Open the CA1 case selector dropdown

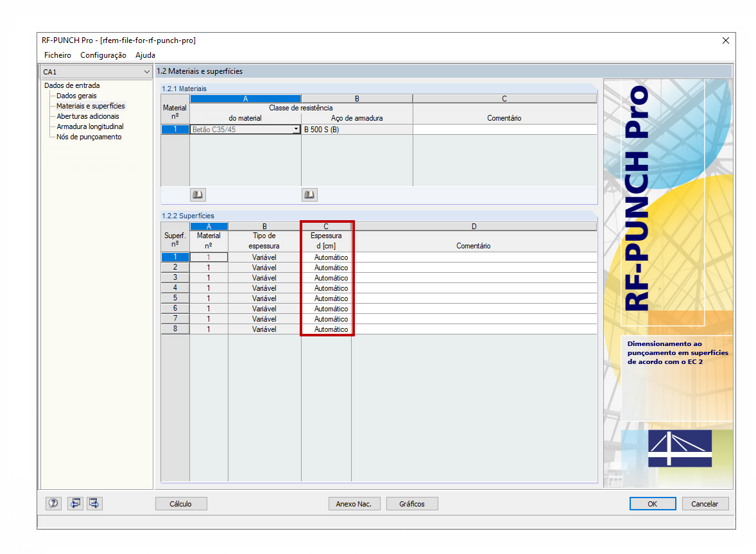coord(146,72)
